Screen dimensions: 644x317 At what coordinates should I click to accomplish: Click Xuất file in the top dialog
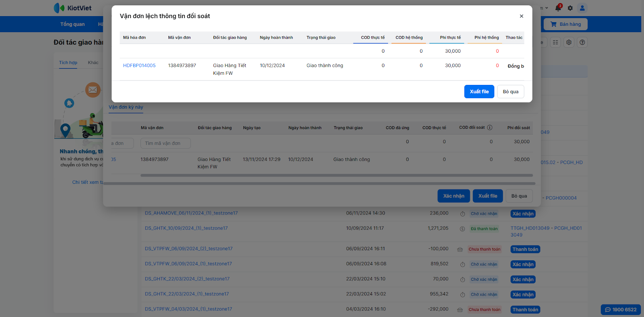tap(479, 92)
